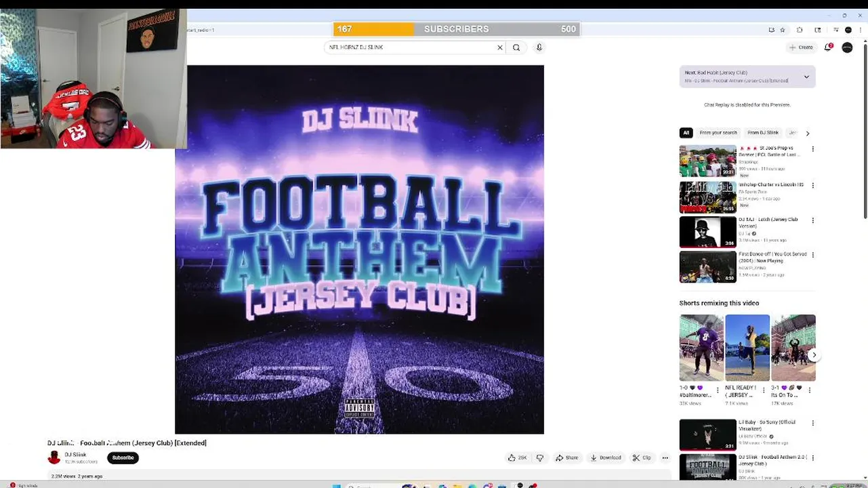Open Chrome profile icon in toolbar

[x=848, y=30]
